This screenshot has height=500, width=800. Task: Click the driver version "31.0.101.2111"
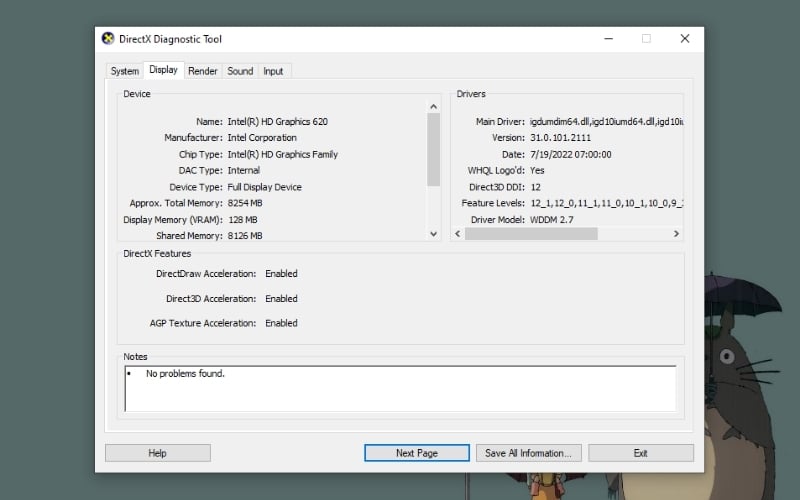click(x=560, y=138)
